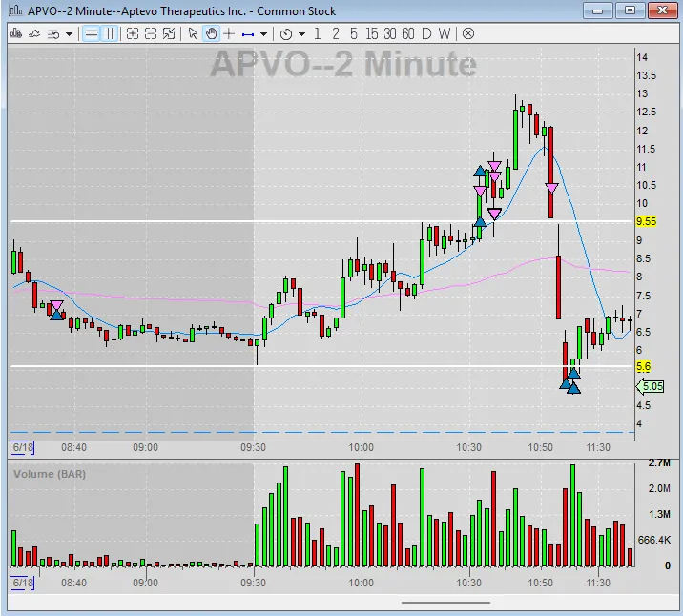Click the chart window icon in title bar
683x616 pixels.
coord(15,10)
